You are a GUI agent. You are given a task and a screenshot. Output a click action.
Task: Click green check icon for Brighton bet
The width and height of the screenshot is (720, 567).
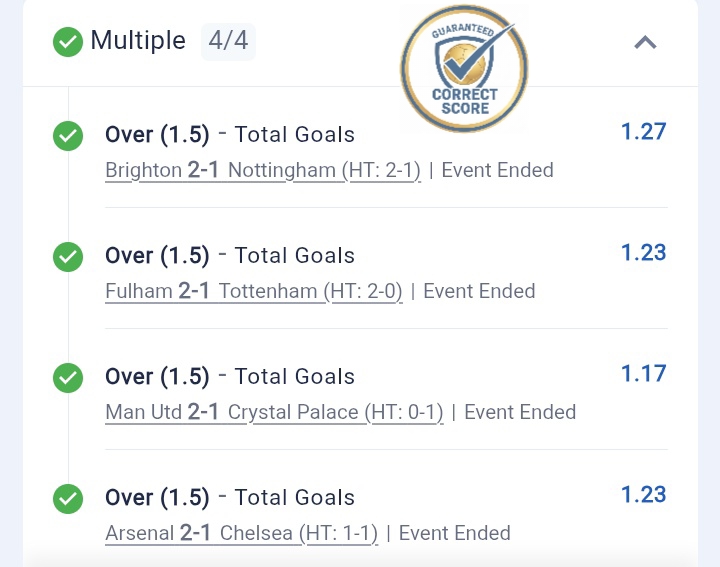(68, 135)
